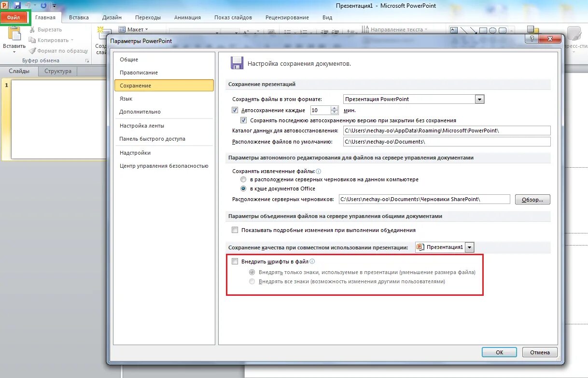
Task: Click the info icon next to Сохранять извлеченные файлы
Action: (319, 171)
